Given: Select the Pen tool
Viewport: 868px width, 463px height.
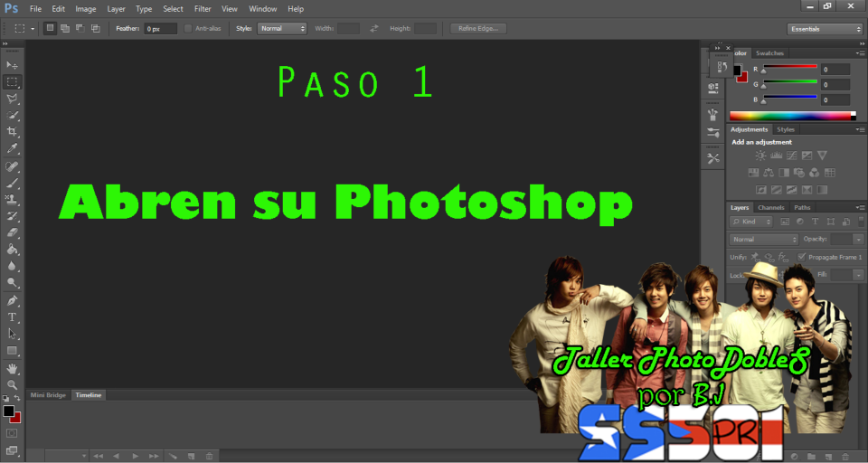Looking at the screenshot, I should coord(12,301).
